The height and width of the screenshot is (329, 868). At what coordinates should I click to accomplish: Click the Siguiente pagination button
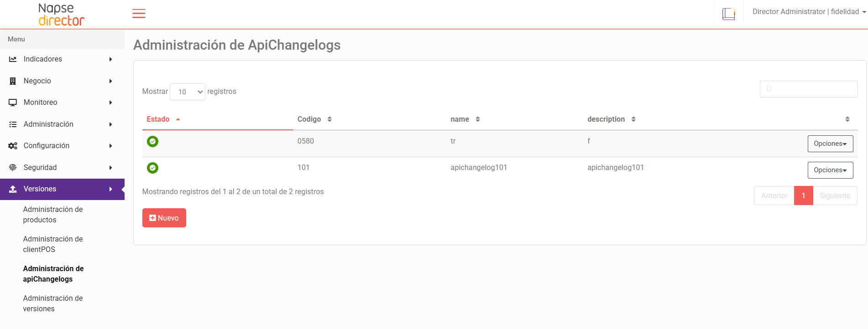coord(835,196)
